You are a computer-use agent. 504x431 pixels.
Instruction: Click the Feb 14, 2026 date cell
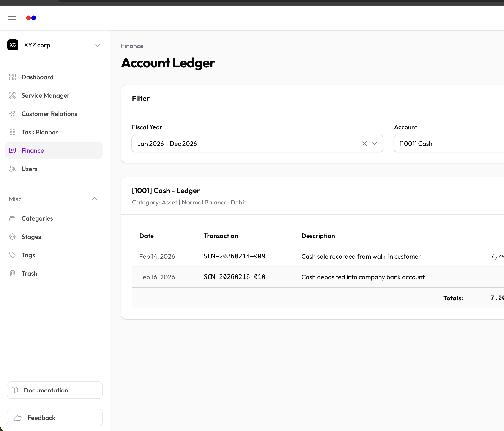pos(157,256)
